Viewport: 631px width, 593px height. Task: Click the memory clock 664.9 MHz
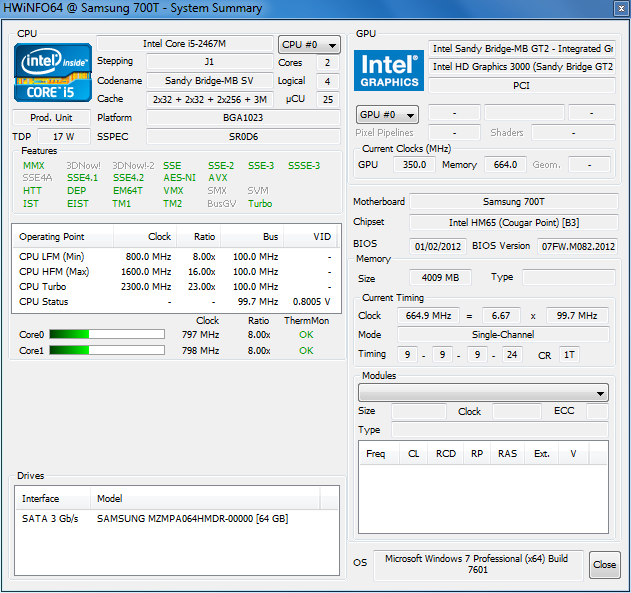428,316
